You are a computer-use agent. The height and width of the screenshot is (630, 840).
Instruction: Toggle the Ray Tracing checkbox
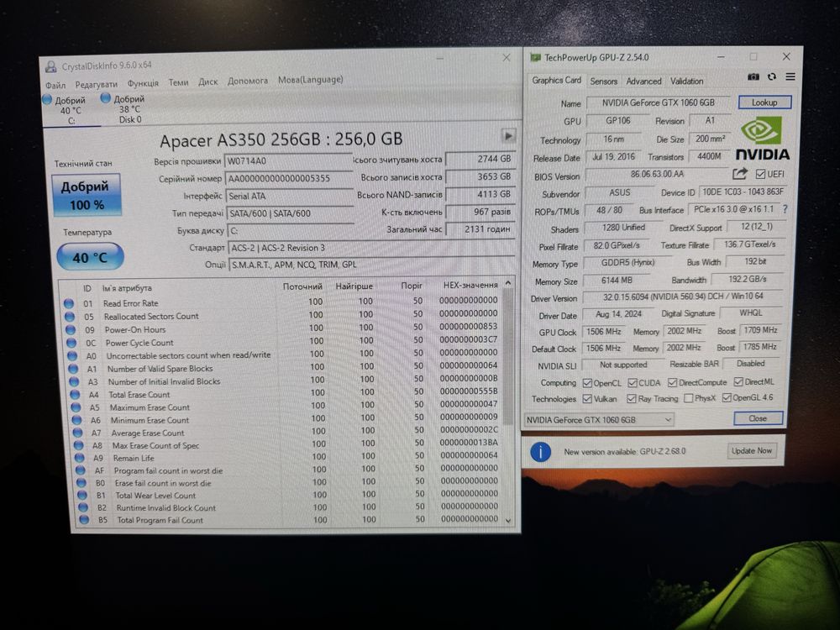point(632,398)
